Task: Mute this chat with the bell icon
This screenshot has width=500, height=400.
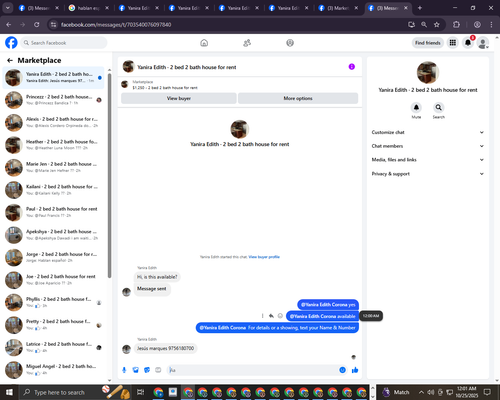Action: (416, 107)
